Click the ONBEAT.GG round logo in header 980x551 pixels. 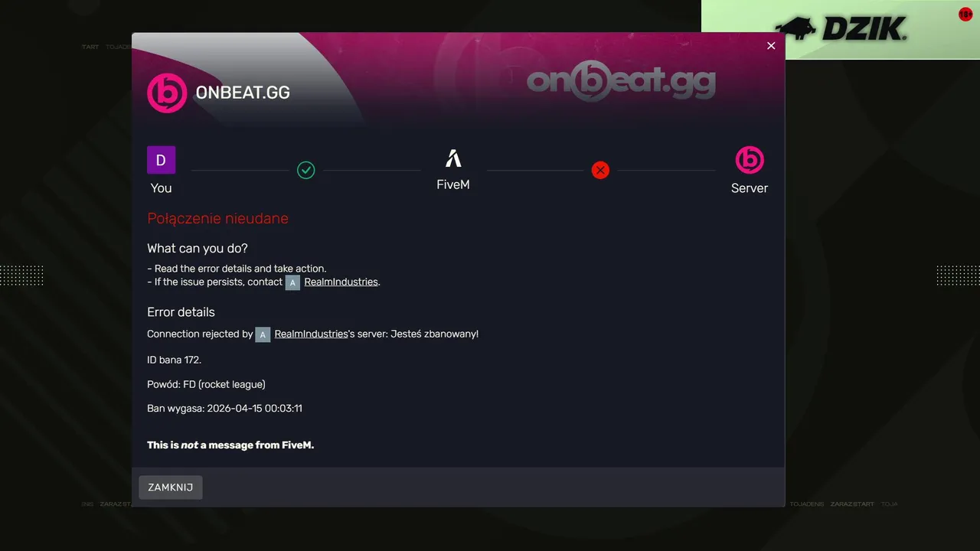pyautogui.click(x=167, y=93)
